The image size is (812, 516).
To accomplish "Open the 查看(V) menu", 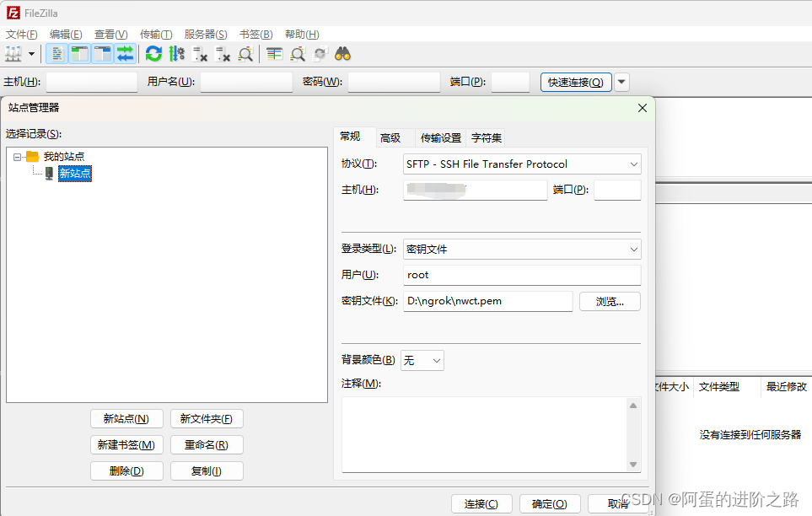I will coord(110,35).
